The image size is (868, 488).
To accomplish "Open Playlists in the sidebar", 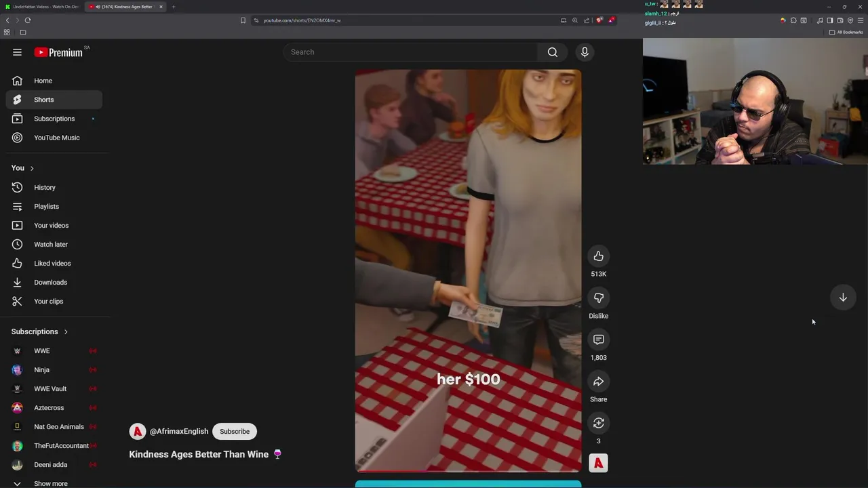I will pyautogui.click(x=54, y=207).
